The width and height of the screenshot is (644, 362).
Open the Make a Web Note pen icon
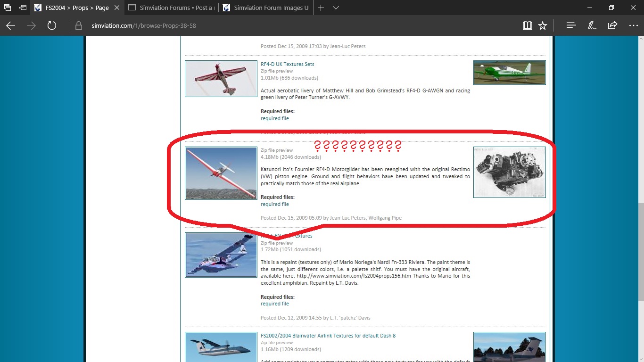592,25
